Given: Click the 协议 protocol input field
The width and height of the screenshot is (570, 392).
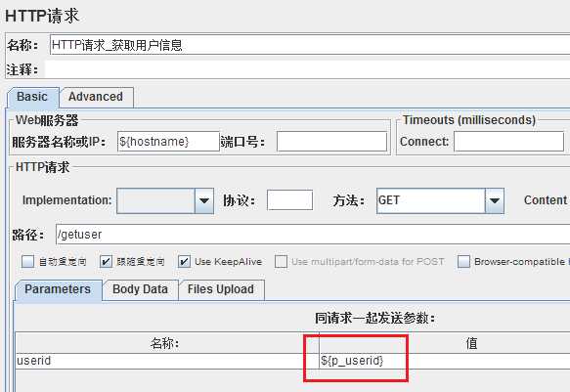Looking at the screenshot, I should pos(289,199).
